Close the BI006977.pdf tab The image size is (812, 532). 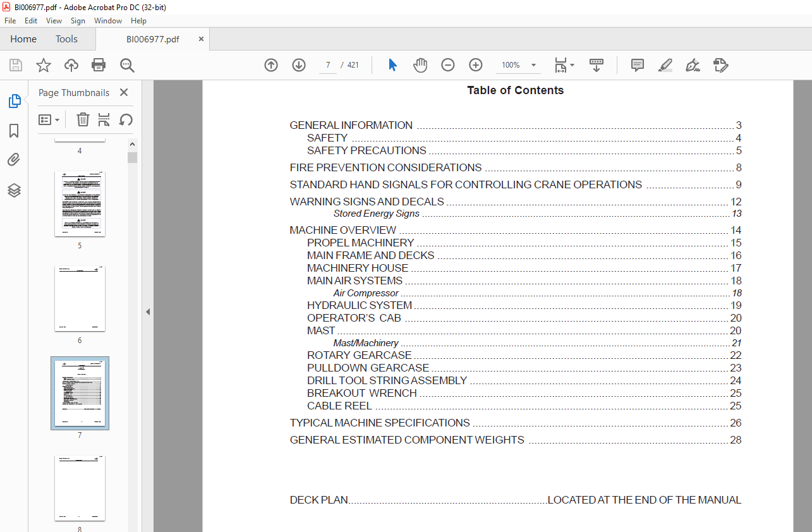point(202,39)
